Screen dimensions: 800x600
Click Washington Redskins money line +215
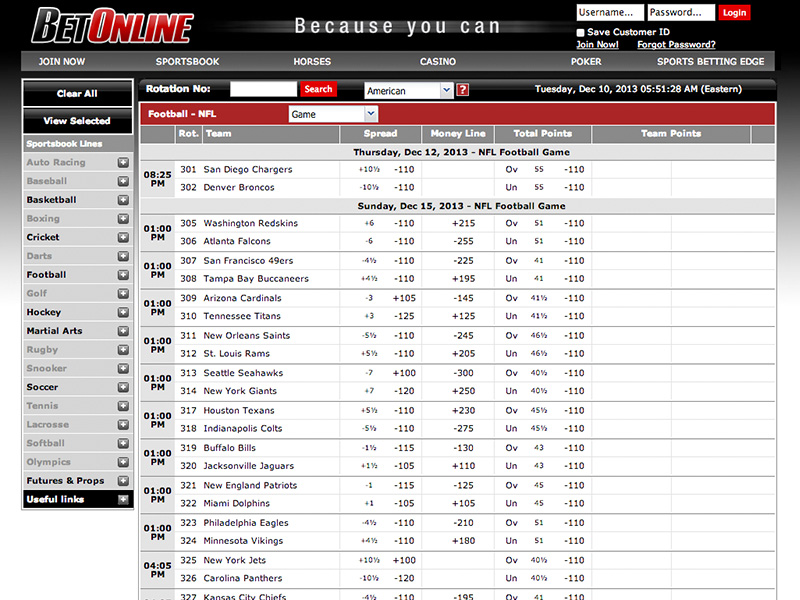coord(463,223)
